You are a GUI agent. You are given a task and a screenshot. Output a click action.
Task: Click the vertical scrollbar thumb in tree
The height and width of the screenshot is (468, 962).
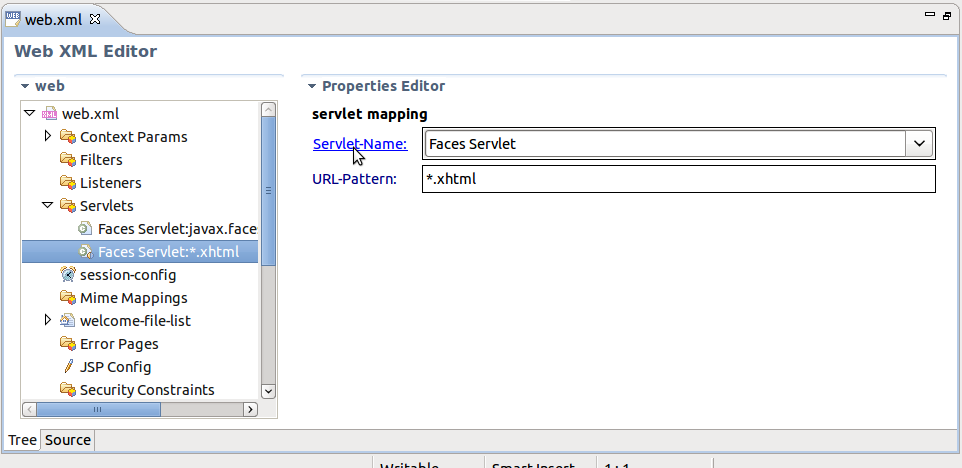(x=268, y=191)
